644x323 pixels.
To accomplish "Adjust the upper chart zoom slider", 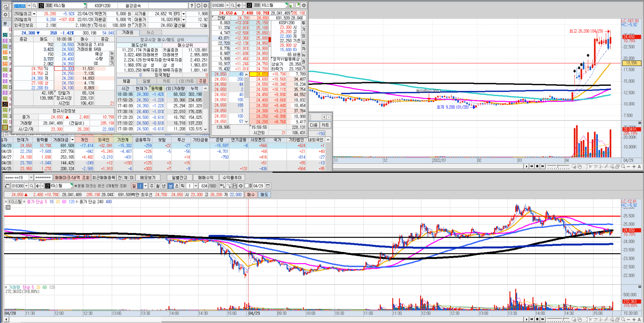I will tap(558, 167).
